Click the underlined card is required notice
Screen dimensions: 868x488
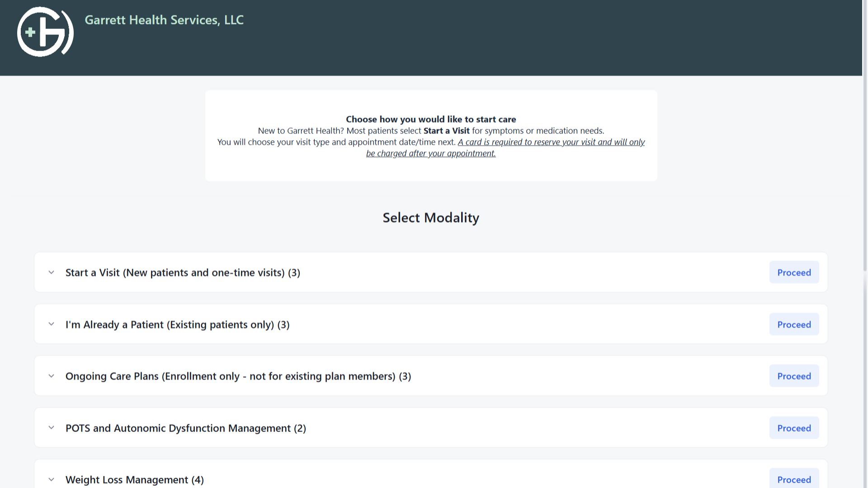[x=505, y=148]
